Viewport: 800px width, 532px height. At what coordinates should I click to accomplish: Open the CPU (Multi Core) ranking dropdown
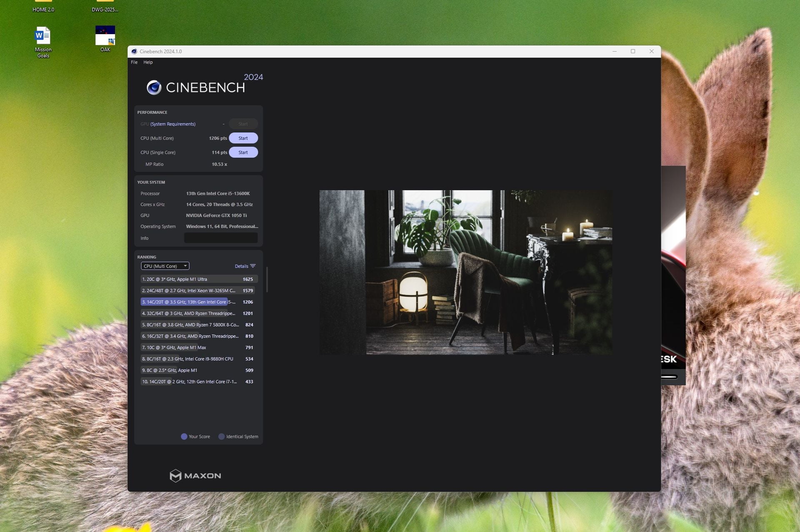165,266
